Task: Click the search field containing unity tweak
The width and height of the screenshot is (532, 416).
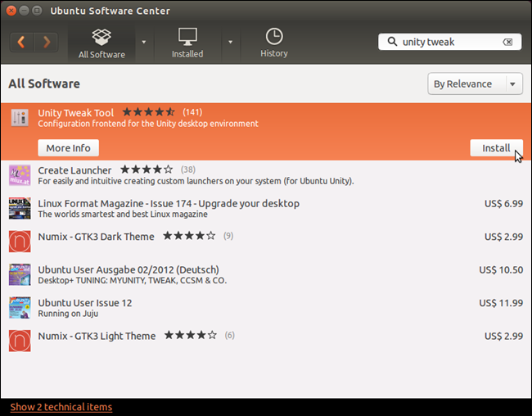Action: [449, 42]
